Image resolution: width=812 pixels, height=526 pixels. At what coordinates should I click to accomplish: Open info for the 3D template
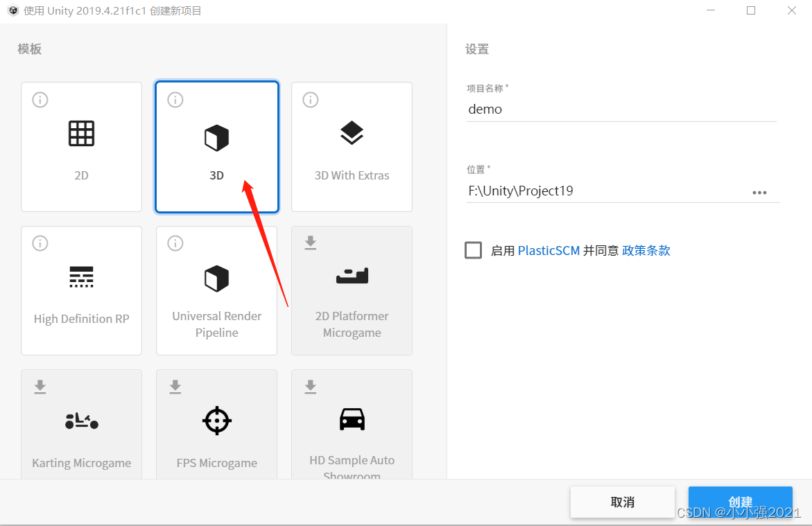click(175, 100)
